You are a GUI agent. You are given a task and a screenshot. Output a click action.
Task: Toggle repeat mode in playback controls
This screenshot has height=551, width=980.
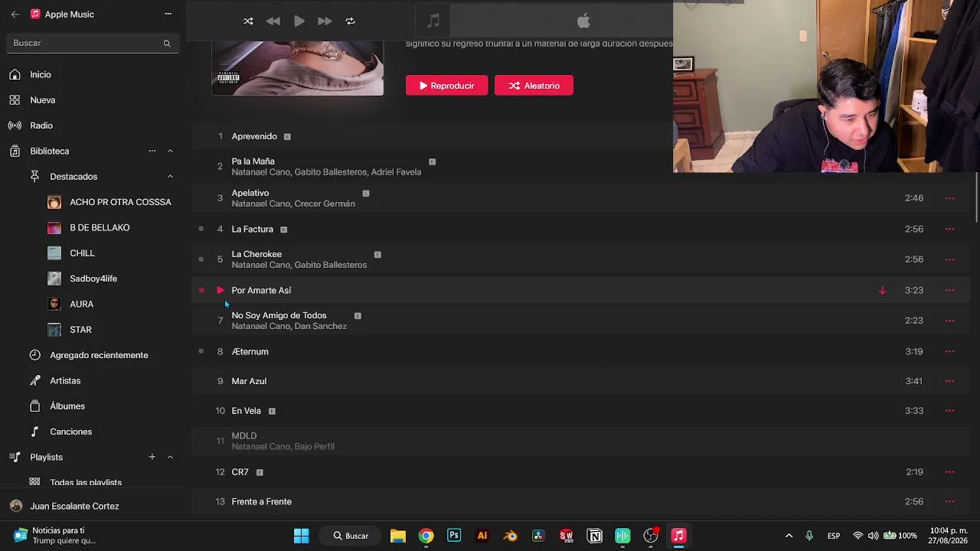(x=351, y=21)
